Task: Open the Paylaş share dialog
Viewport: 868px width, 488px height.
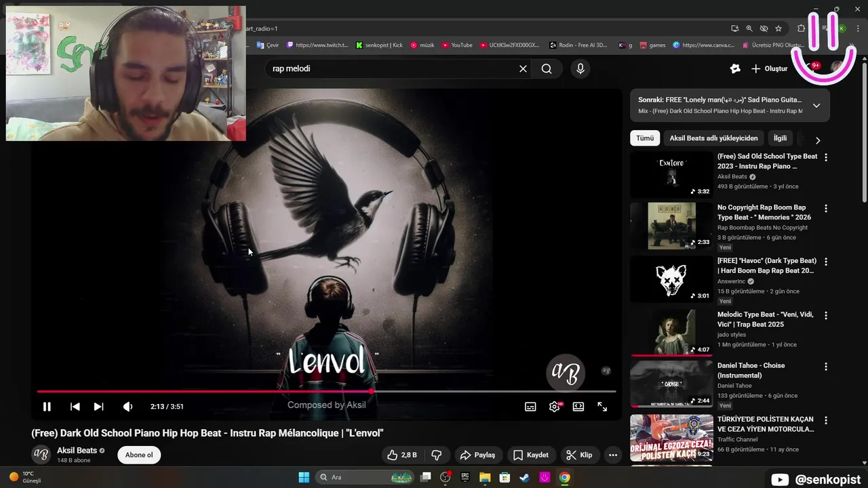Action: (x=477, y=455)
